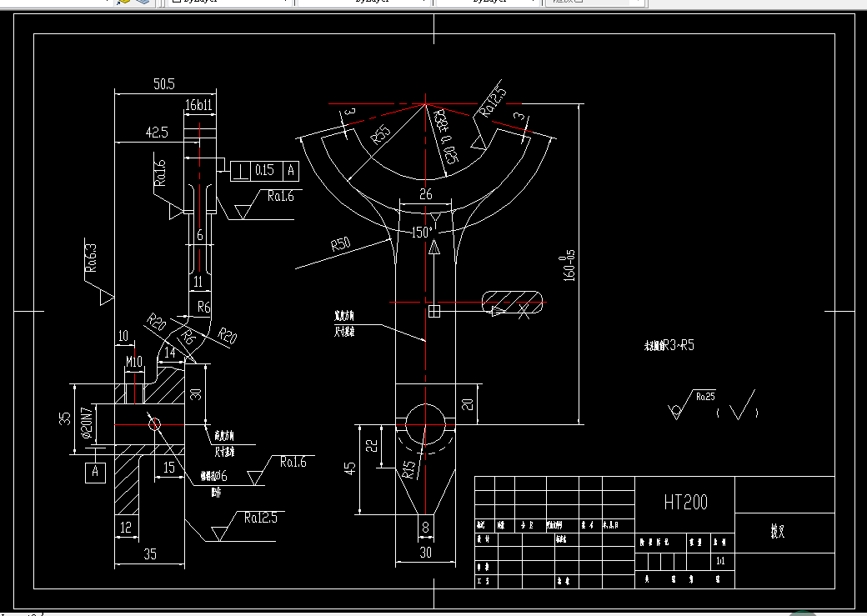867x616 pixels.
Task: Select the 0.15 perpendicularity tolerance value
Action: point(264,170)
